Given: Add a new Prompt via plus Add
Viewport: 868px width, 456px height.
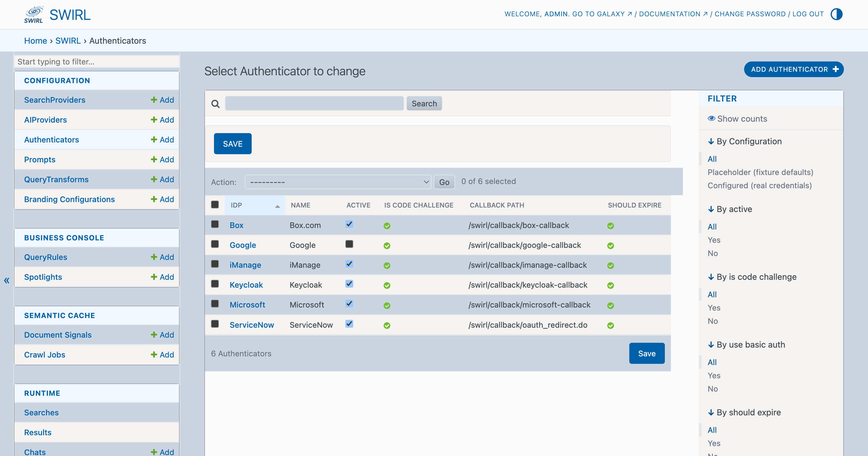Looking at the screenshot, I should 162,159.
